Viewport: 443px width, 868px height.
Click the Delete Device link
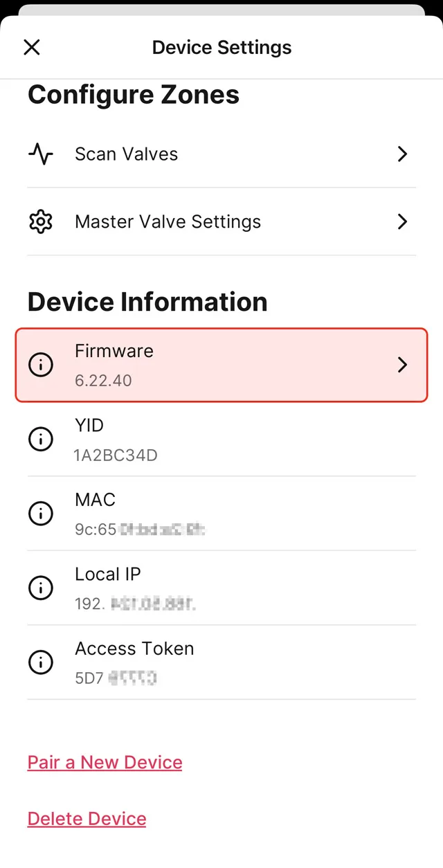87,818
